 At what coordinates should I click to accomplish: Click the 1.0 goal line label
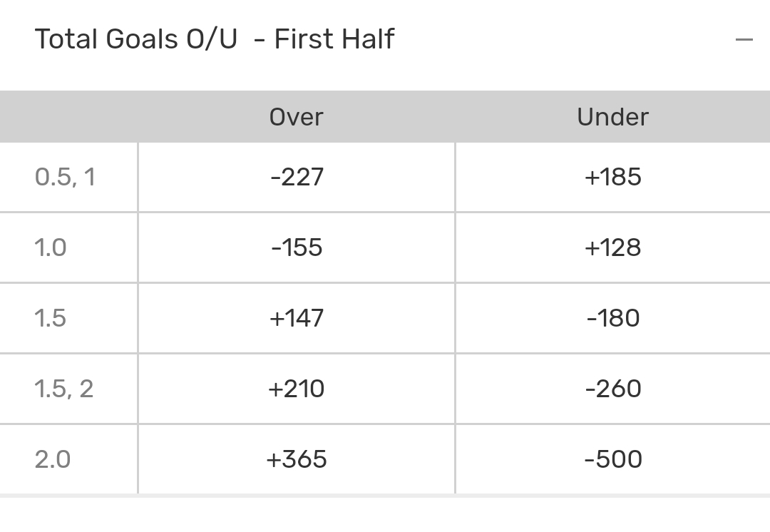[x=51, y=247]
